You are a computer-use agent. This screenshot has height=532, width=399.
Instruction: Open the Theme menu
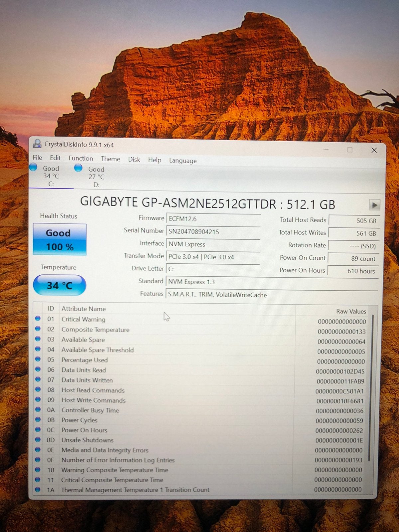pyautogui.click(x=110, y=159)
